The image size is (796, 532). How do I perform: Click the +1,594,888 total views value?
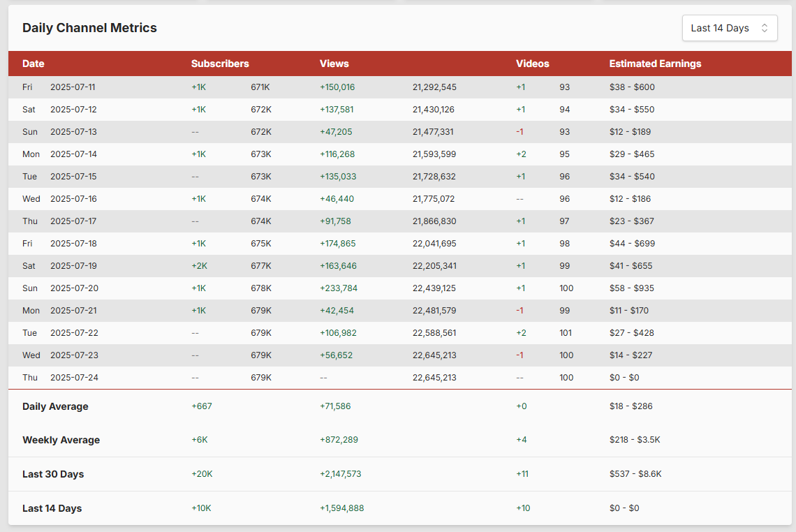tap(341, 508)
